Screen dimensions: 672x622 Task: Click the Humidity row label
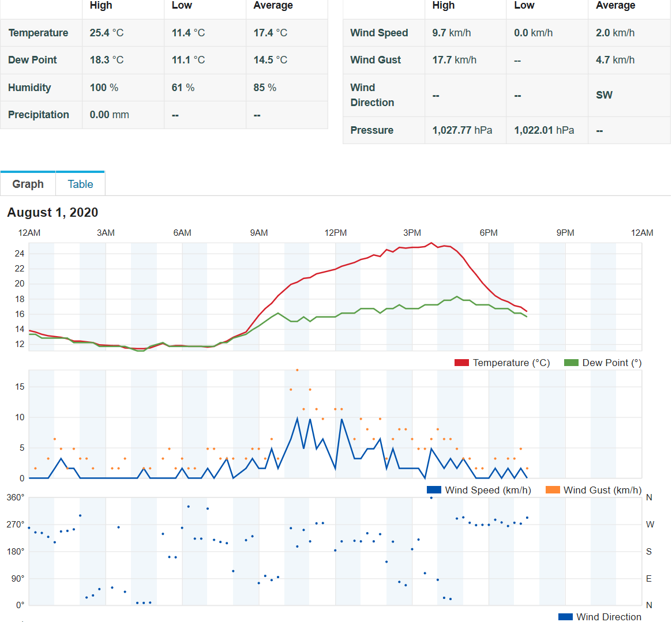point(29,88)
